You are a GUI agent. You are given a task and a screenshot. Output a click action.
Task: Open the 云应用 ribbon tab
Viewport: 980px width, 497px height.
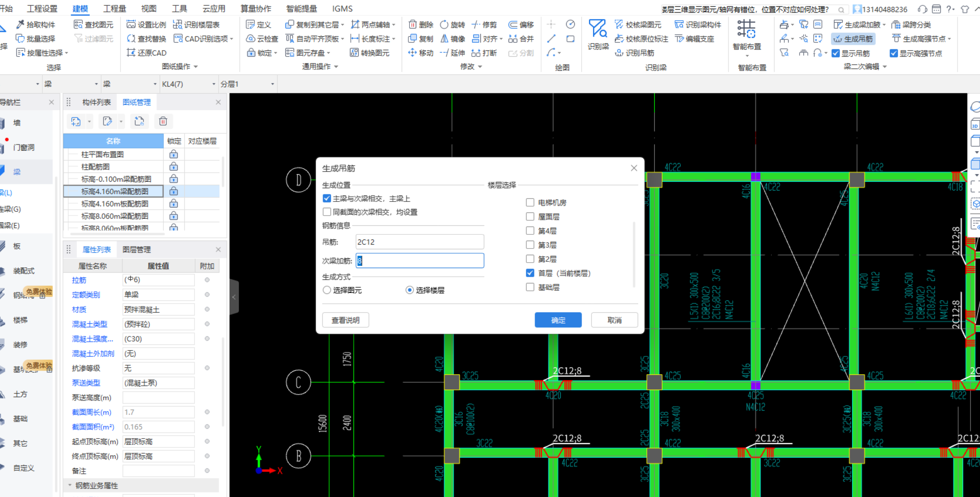click(214, 9)
